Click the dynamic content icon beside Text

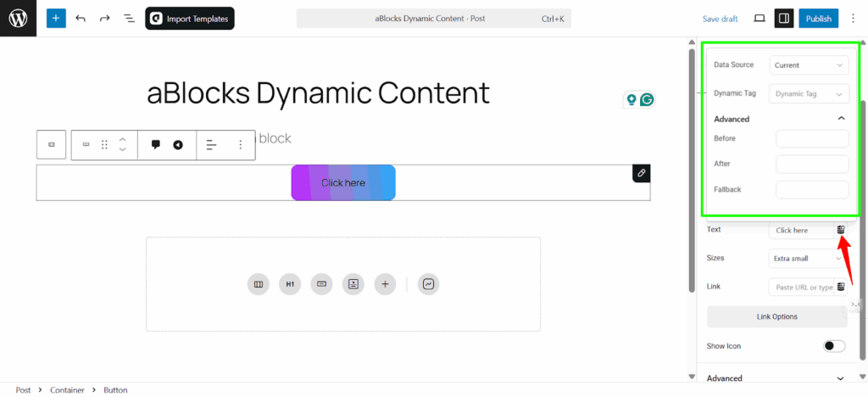[x=842, y=229]
